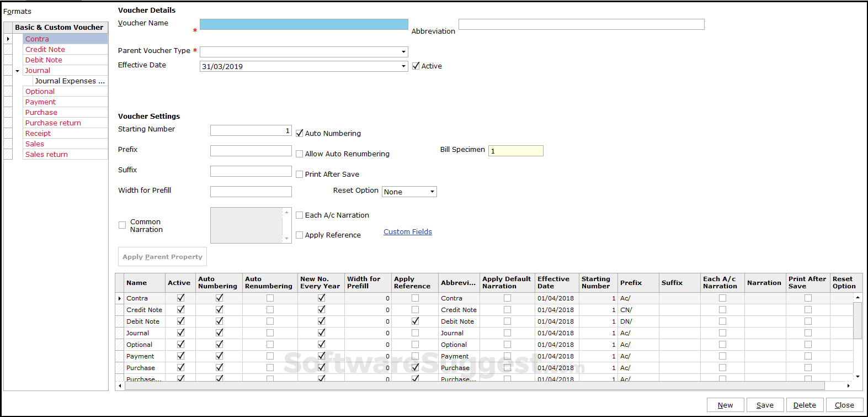Click the grid's vertical scrollbar thumb
This screenshot has width=868, height=417.
858,320
